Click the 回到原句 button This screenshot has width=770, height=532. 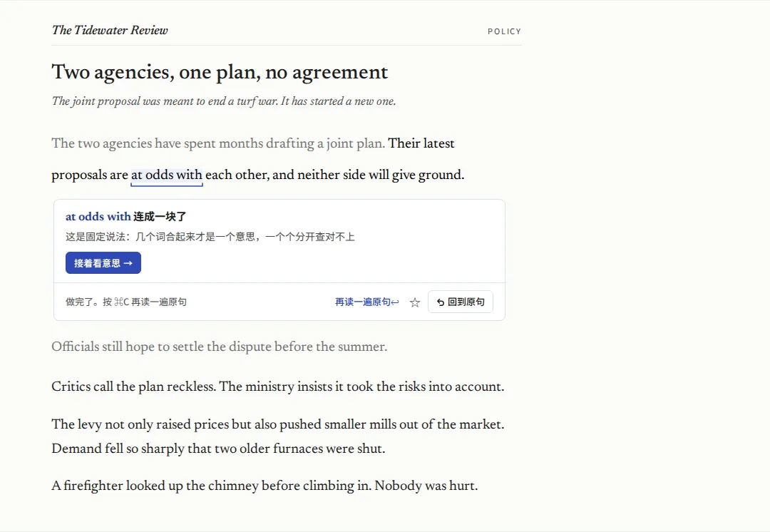[460, 302]
